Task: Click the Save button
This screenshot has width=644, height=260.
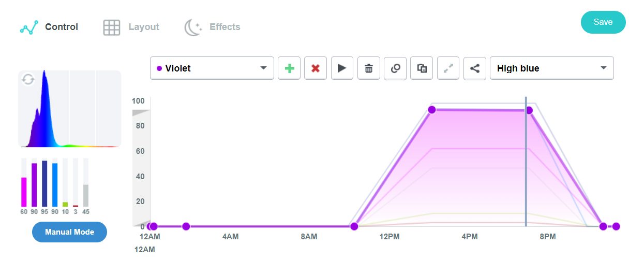Action: pyautogui.click(x=603, y=22)
